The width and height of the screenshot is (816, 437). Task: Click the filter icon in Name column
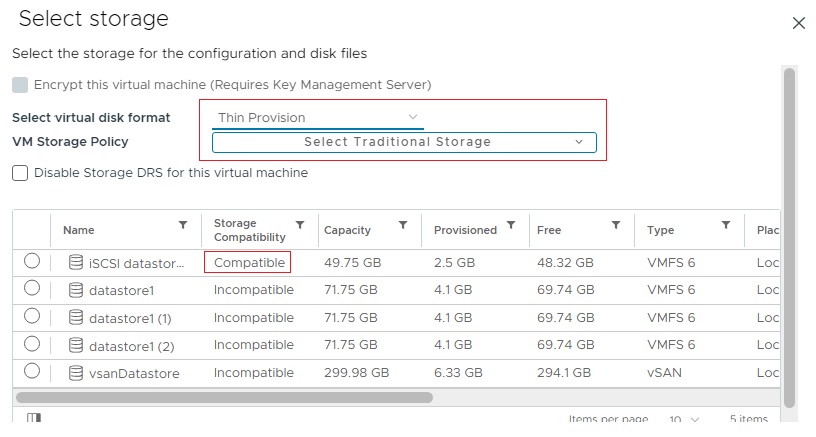(182, 226)
